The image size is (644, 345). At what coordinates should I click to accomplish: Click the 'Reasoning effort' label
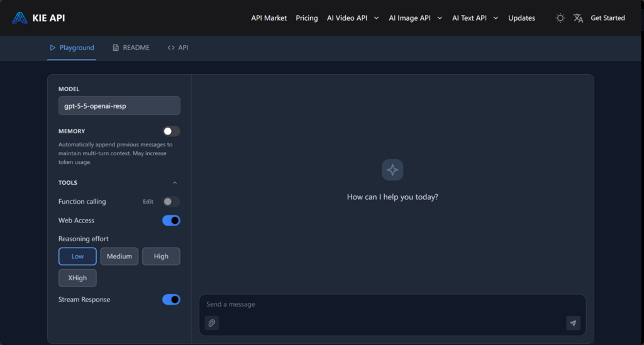tap(84, 239)
